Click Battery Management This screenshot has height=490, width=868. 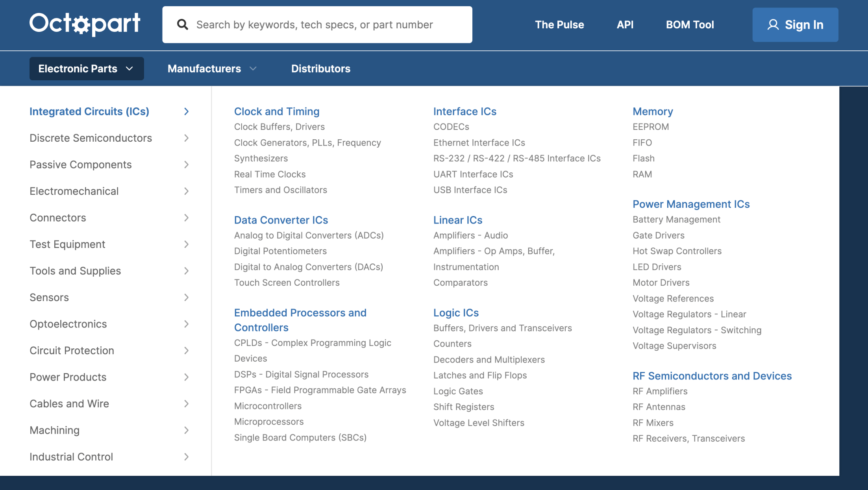[x=676, y=220]
